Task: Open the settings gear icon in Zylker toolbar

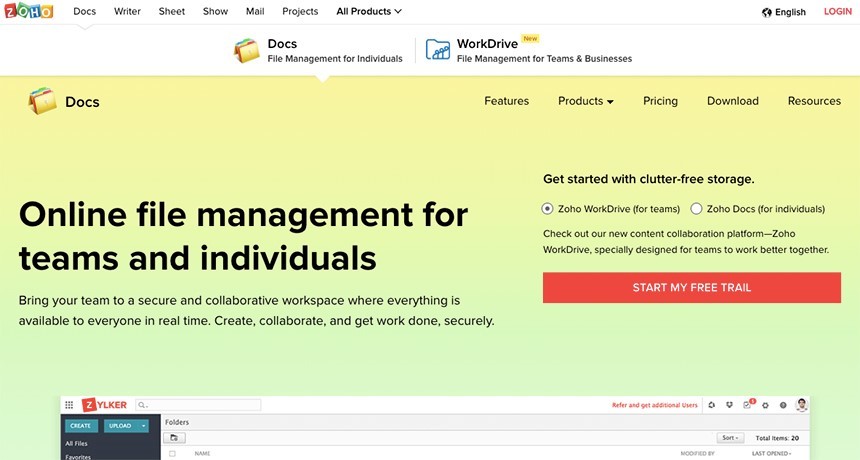Action: click(765, 405)
